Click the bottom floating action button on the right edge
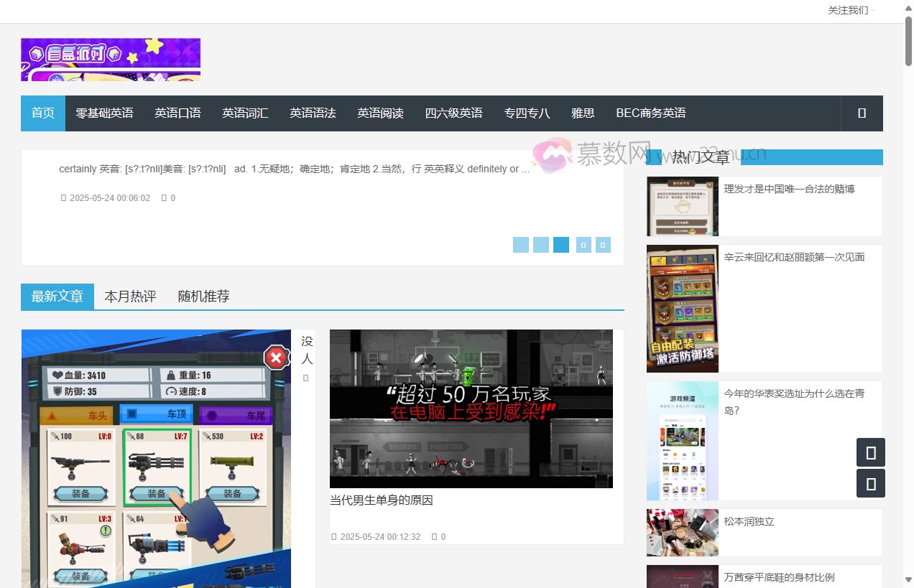914x588 pixels. (870, 484)
